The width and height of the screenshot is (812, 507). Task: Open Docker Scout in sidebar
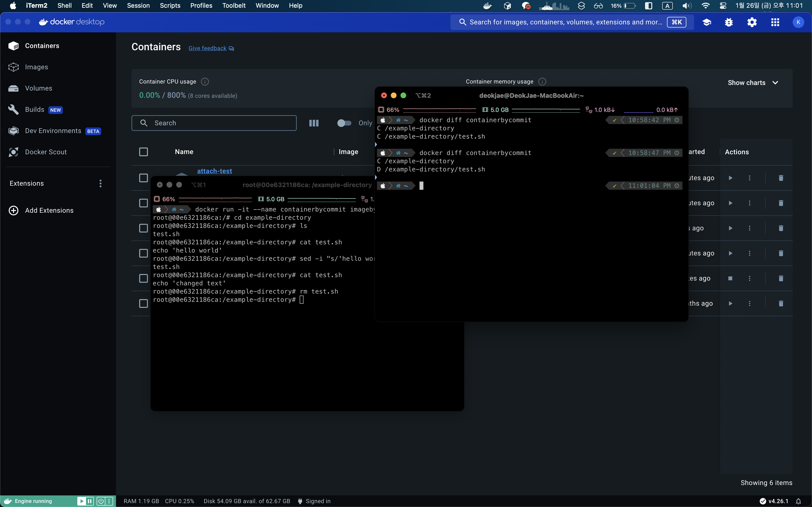tap(46, 152)
